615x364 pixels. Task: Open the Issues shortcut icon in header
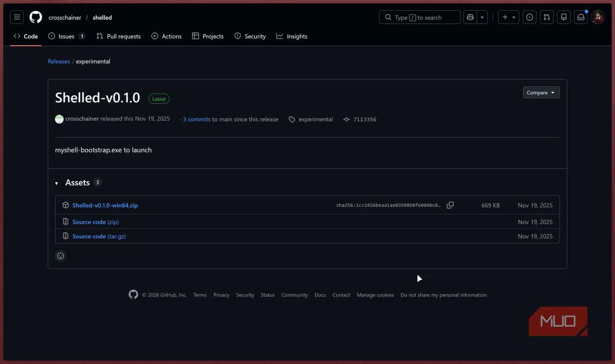click(x=530, y=17)
